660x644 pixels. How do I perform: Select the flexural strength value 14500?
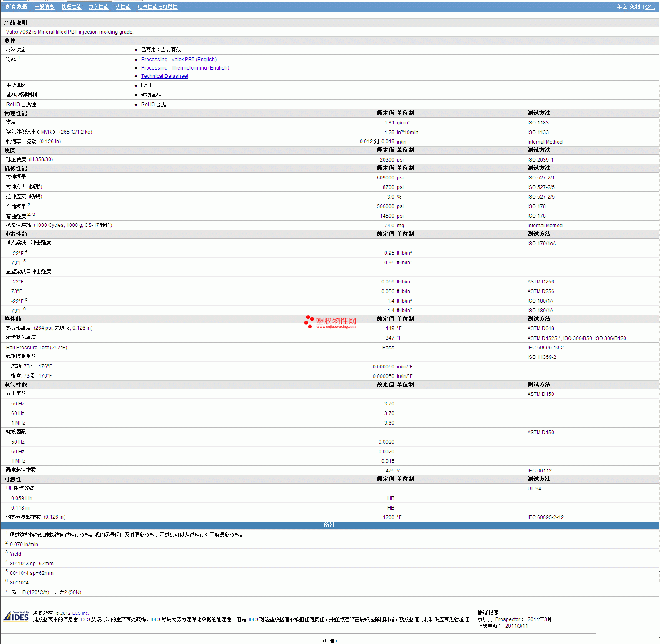pos(387,216)
